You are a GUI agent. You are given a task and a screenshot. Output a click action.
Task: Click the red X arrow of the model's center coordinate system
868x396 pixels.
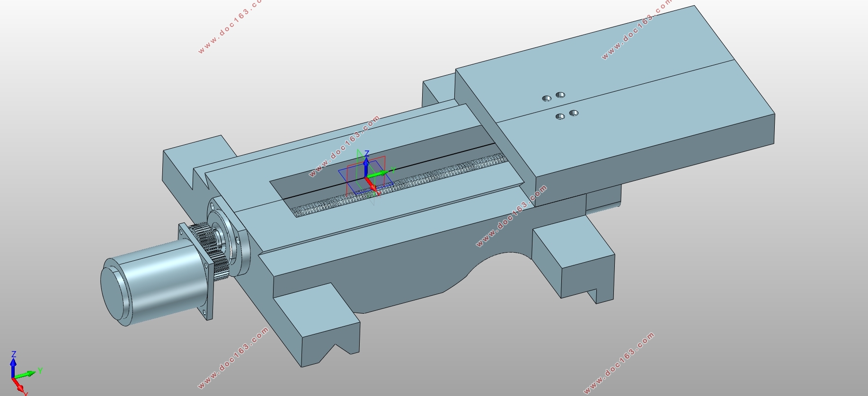(372, 185)
